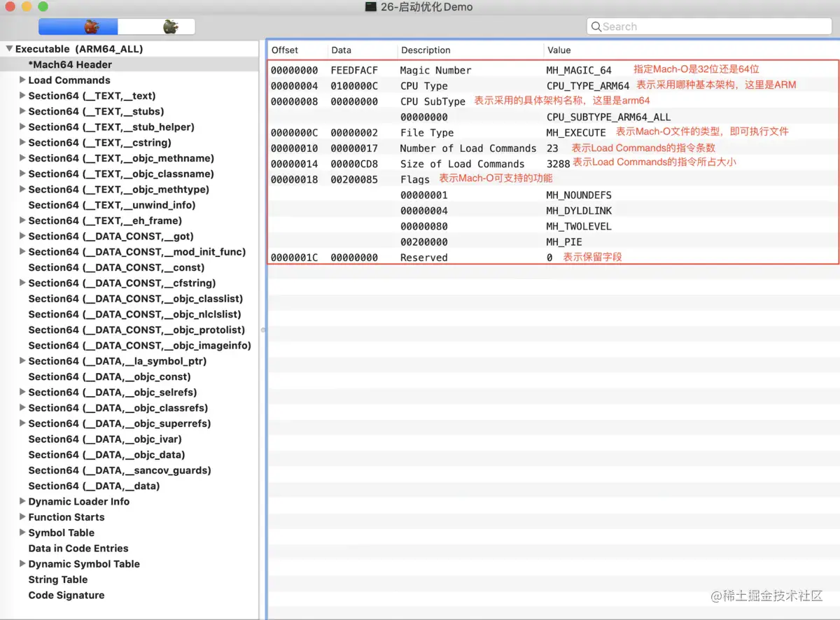This screenshot has width=840, height=620.
Task: Expand the Symbol Table node
Action: click(x=22, y=533)
